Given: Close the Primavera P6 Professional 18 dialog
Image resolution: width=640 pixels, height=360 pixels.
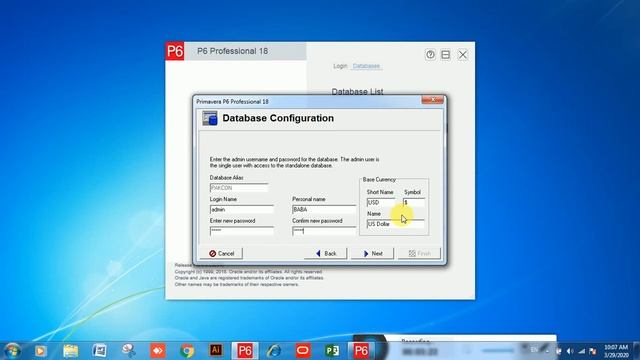Looking at the screenshot, I should [432, 100].
